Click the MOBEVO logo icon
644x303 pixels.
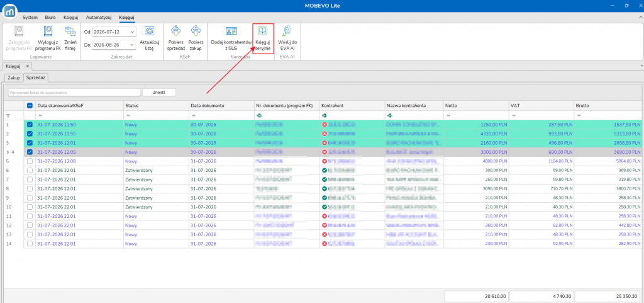[10, 11]
